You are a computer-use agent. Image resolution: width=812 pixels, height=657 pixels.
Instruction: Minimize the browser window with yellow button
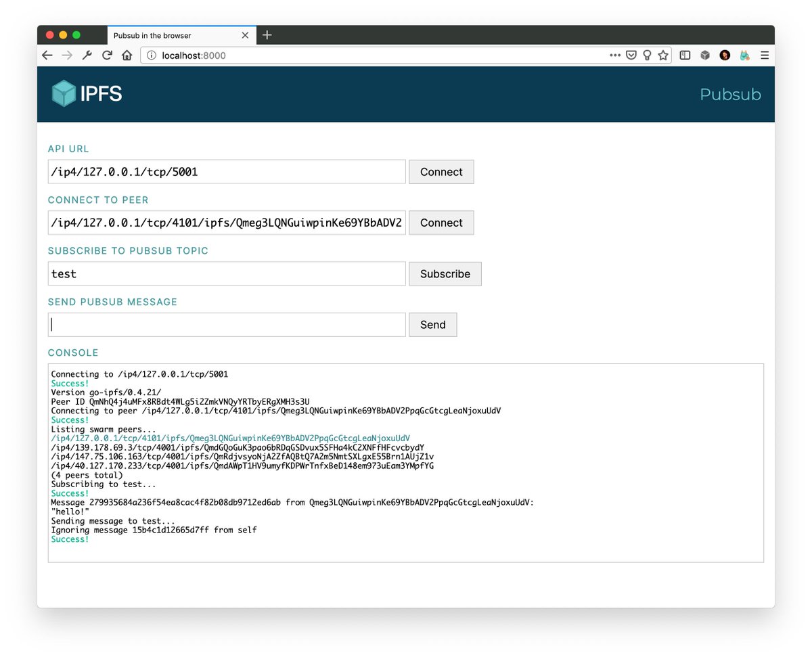(63, 35)
